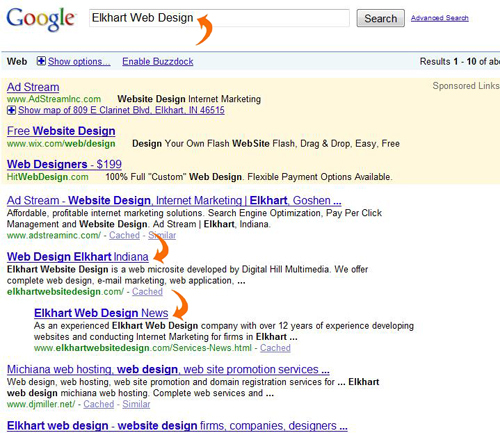Open the Elkhart Web Design News result
The height and width of the screenshot is (433, 500).
click(101, 313)
